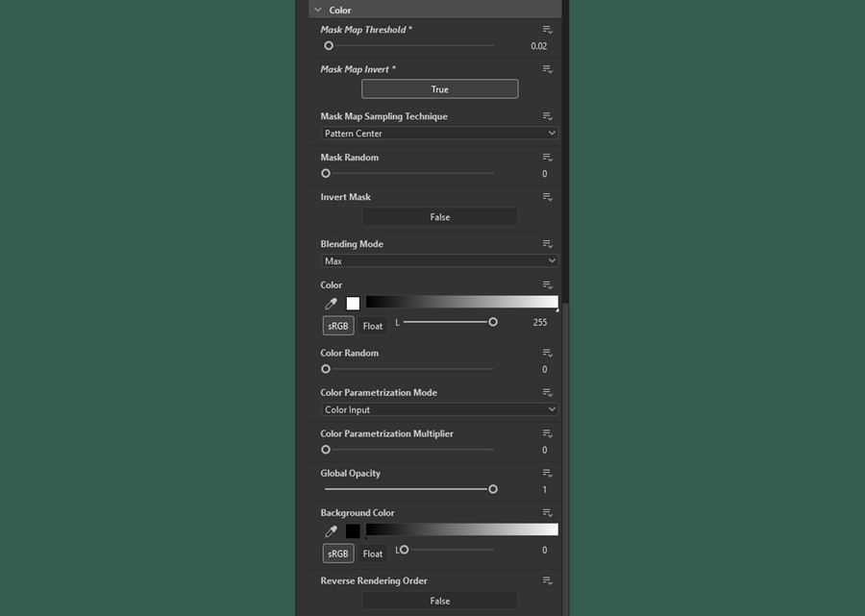Click the Background Color L slider handle
This screenshot has width=865, height=616.
click(405, 550)
